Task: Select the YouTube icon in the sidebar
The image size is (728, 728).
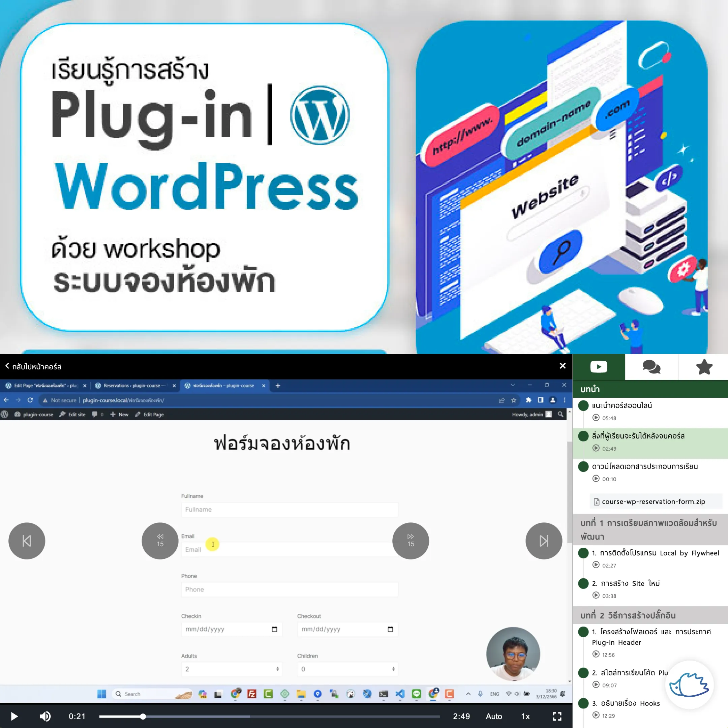Action: point(598,367)
